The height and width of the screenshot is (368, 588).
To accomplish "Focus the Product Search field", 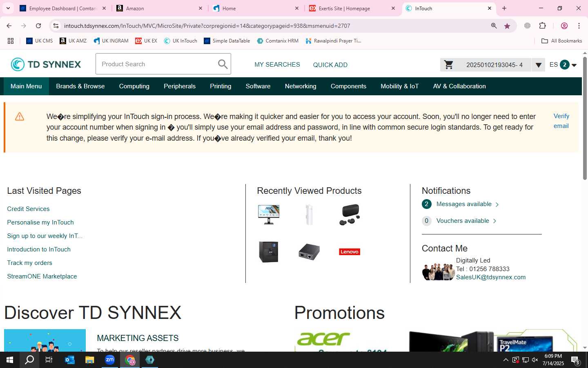I will pos(163,64).
